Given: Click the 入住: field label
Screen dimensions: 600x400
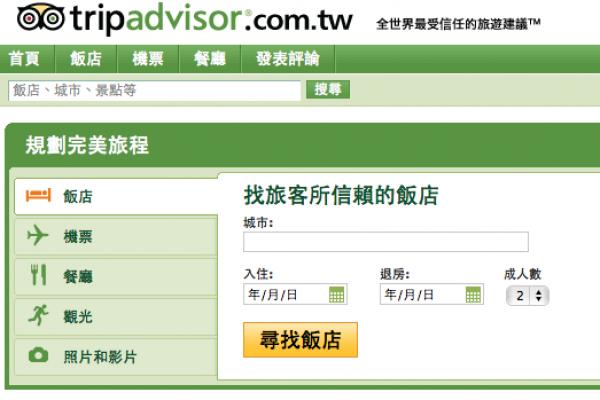Looking at the screenshot, I should (258, 274).
